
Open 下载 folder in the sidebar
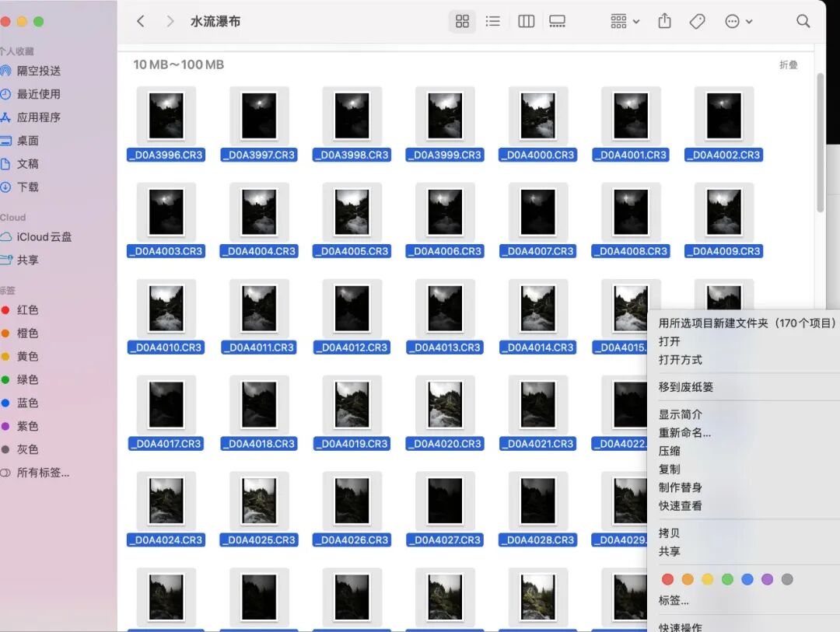[x=28, y=187]
